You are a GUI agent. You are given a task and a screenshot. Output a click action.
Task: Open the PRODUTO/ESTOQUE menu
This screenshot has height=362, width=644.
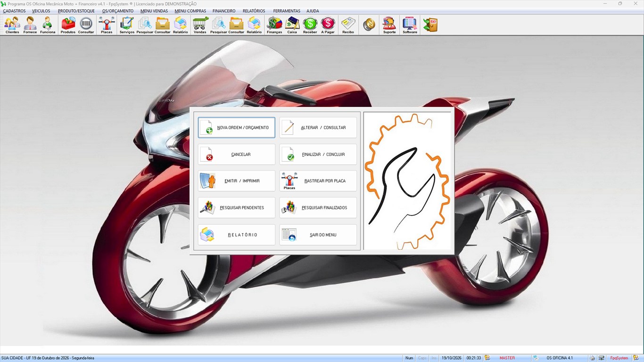pos(76,11)
